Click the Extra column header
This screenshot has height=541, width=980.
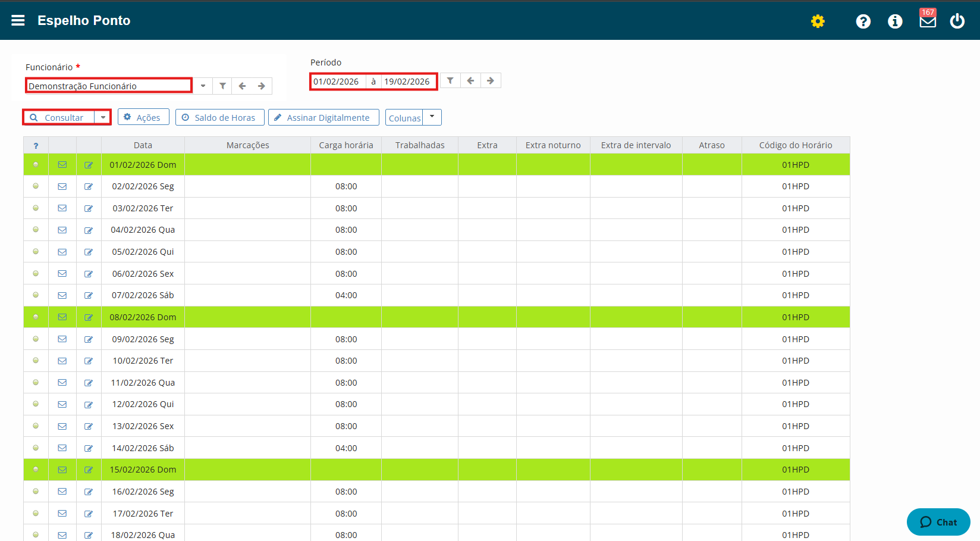tap(487, 145)
